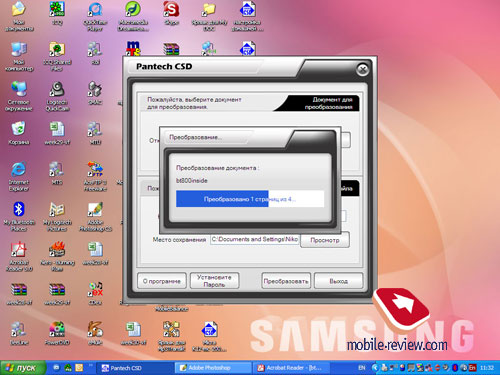Click the Установите Пароль button
The width and height of the screenshot is (500, 375).
click(214, 281)
